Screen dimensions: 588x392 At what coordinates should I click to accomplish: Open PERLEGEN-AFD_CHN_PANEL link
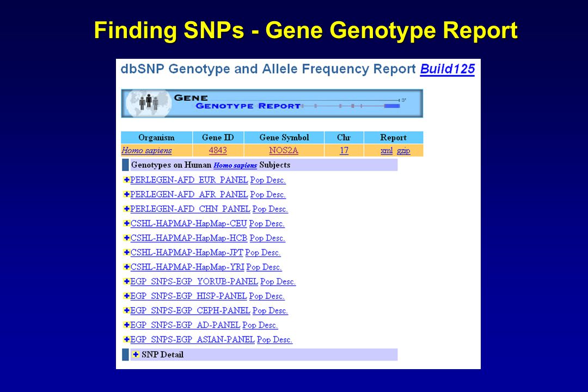190,209
